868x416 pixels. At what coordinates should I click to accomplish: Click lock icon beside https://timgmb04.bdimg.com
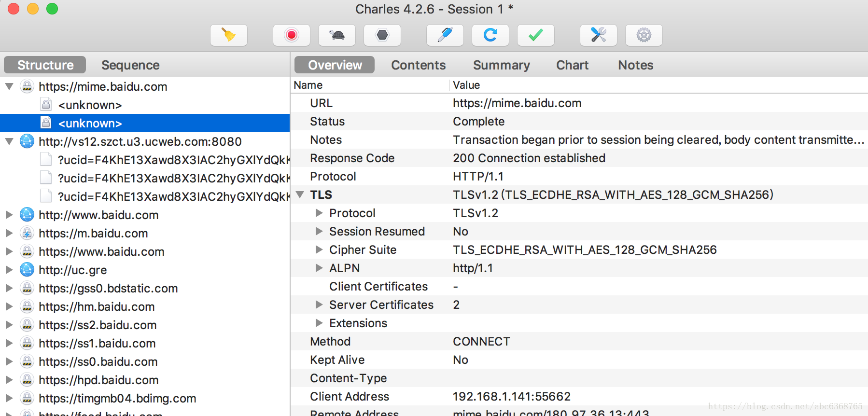point(27,398)
